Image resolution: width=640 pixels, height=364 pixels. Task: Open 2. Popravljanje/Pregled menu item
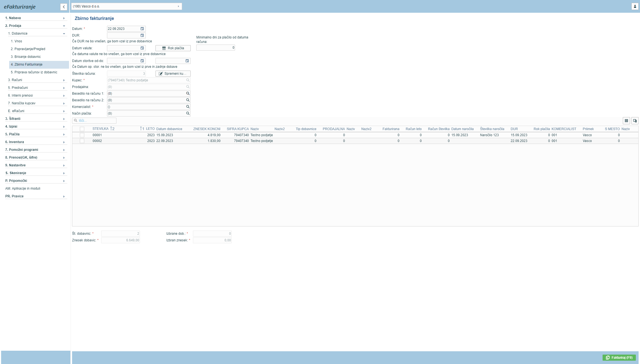point(39,49)
